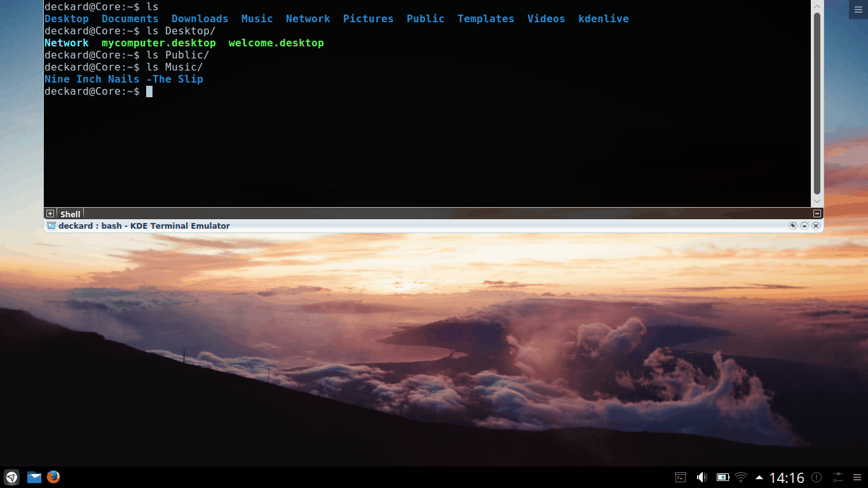
Task: Click the Yakuake terminal tray icon
Action: [681, 477]
